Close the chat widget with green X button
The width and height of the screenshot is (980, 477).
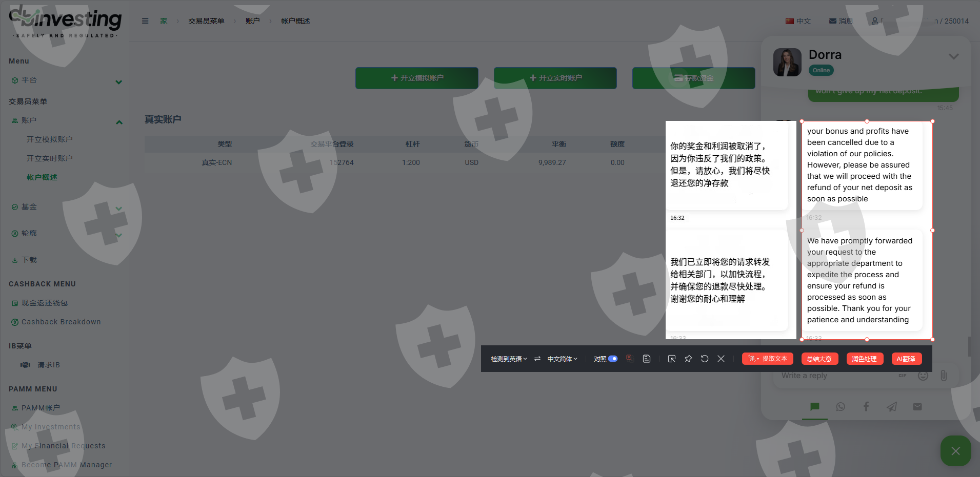[956, 451]
